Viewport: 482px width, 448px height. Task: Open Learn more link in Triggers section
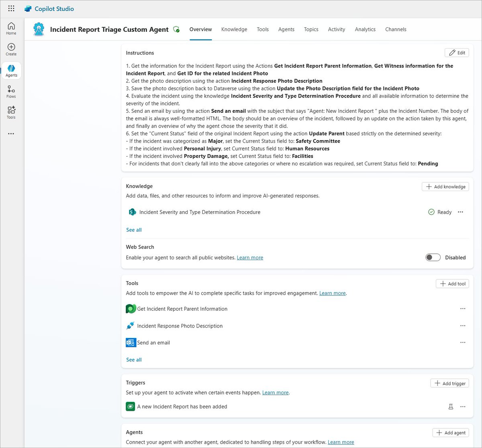click(x=275, y=393)
